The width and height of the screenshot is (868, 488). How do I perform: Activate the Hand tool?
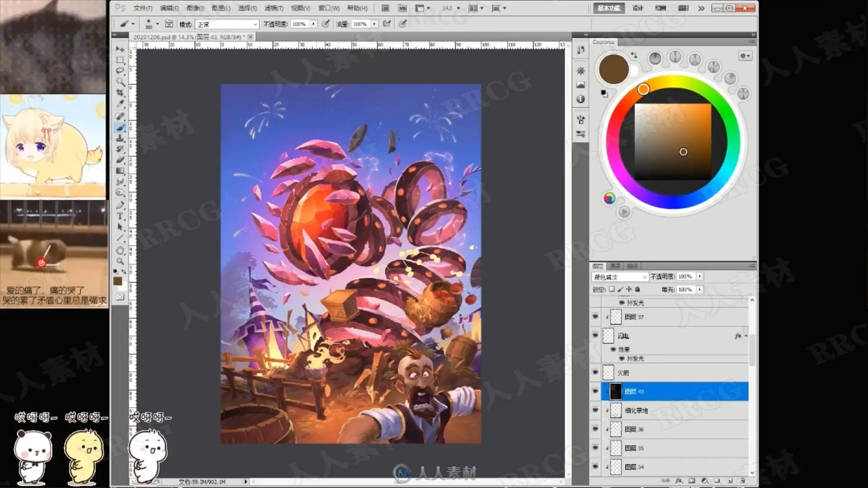tap(120, 250)
